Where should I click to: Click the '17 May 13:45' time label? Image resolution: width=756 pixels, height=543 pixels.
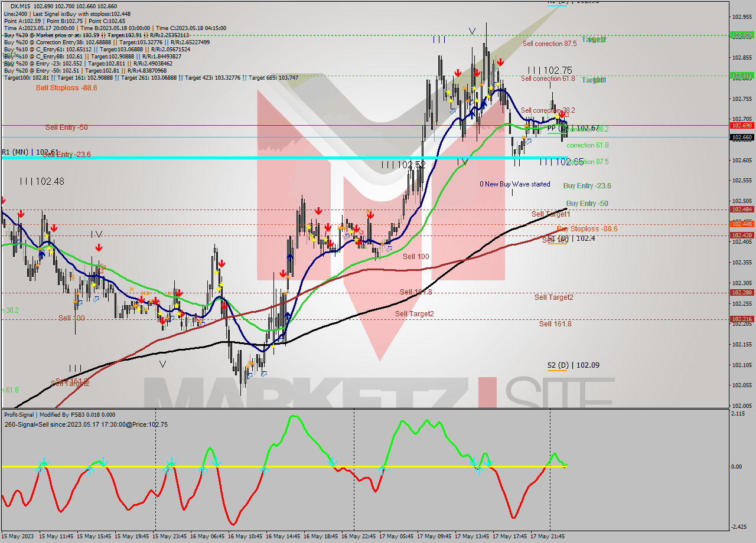point(472,537)
